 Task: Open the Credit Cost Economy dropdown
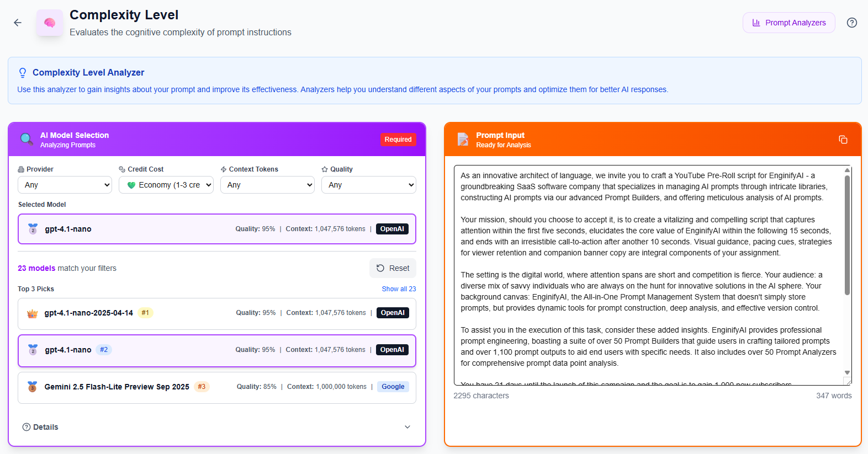pos(166,185)
